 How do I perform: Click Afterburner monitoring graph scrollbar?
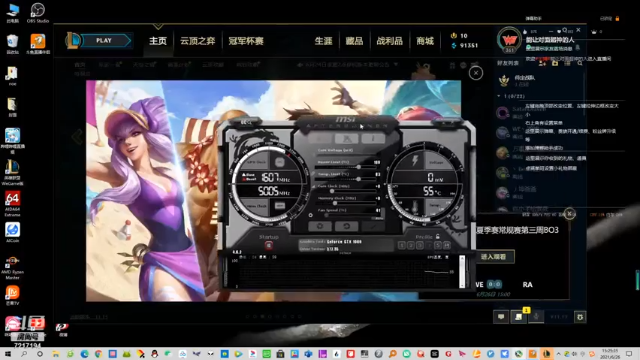(462, 271)
